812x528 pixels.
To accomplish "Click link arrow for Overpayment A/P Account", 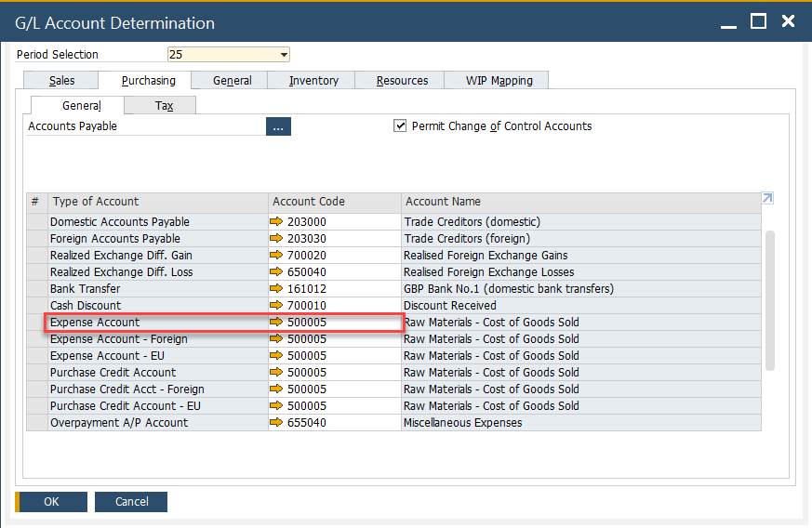I will pyautogui.click(x=276, y=423).
